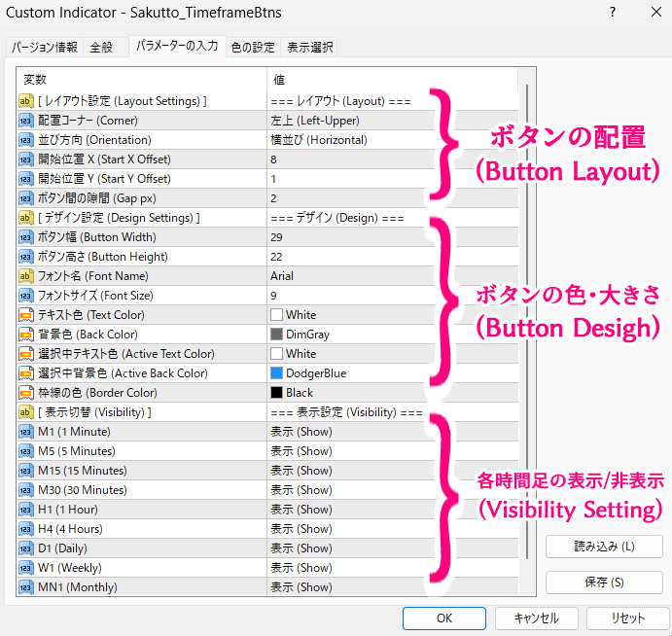Switch to the バージョン情報 tab
The height and width of the screenshot is (636, 672).
coord(44,47)
